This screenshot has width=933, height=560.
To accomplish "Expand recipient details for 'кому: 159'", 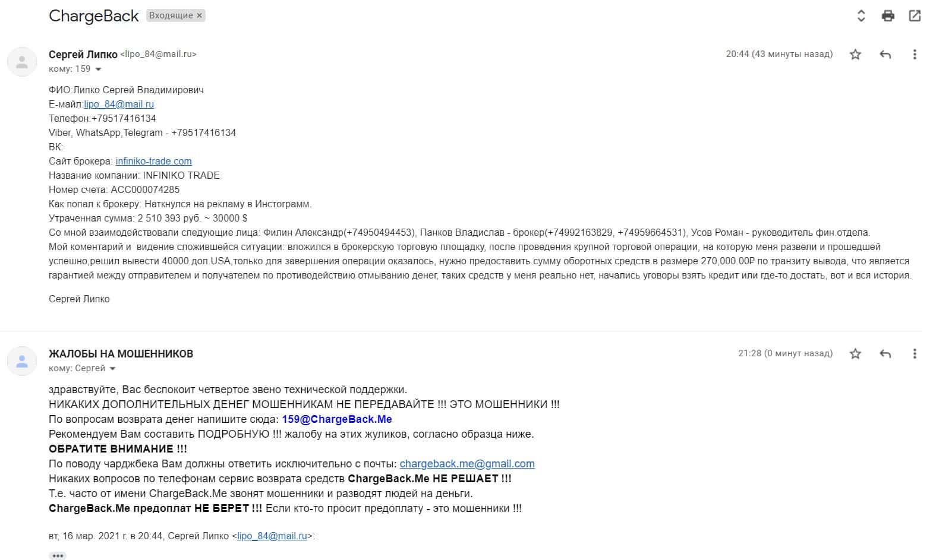I will (99, 69).
